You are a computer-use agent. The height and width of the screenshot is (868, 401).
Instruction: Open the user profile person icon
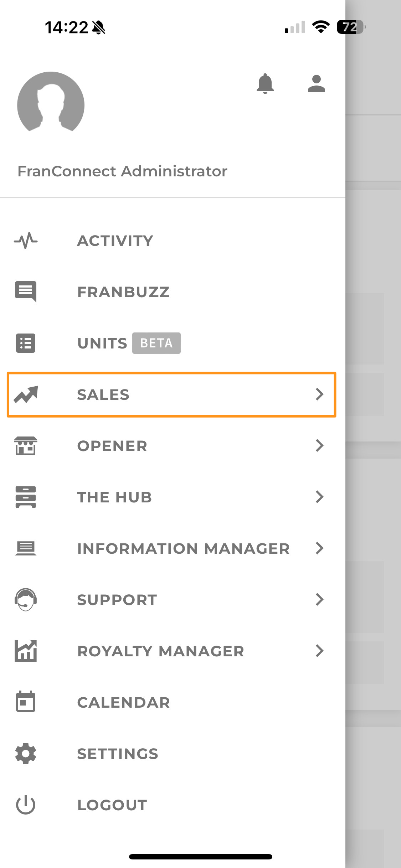[316, 84]
